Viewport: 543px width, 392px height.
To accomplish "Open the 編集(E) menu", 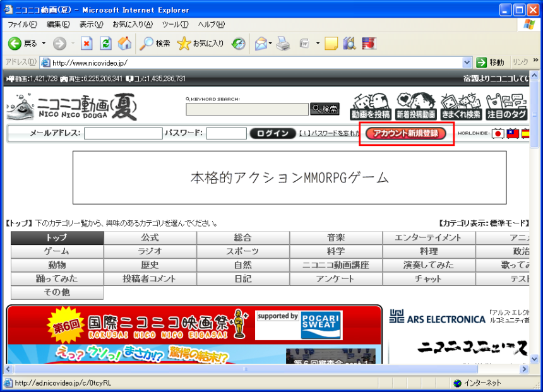I will coord(58,24).
